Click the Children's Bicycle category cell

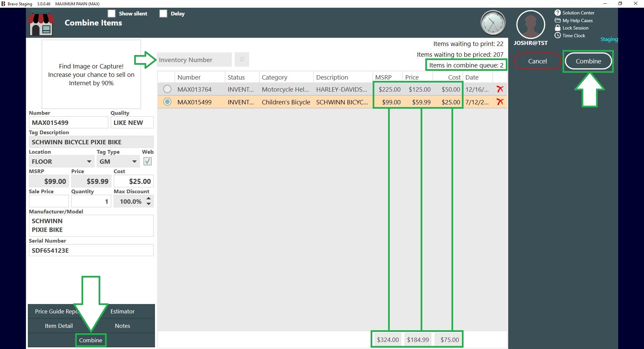pos(286,102)
